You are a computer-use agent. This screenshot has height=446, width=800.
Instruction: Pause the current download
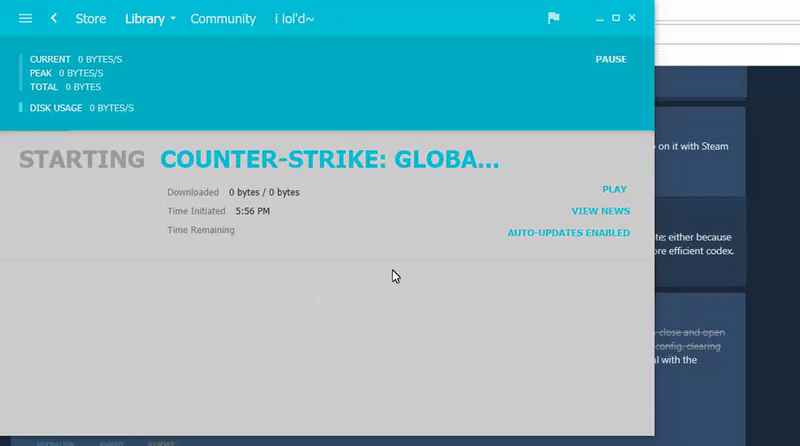[611, 59]
